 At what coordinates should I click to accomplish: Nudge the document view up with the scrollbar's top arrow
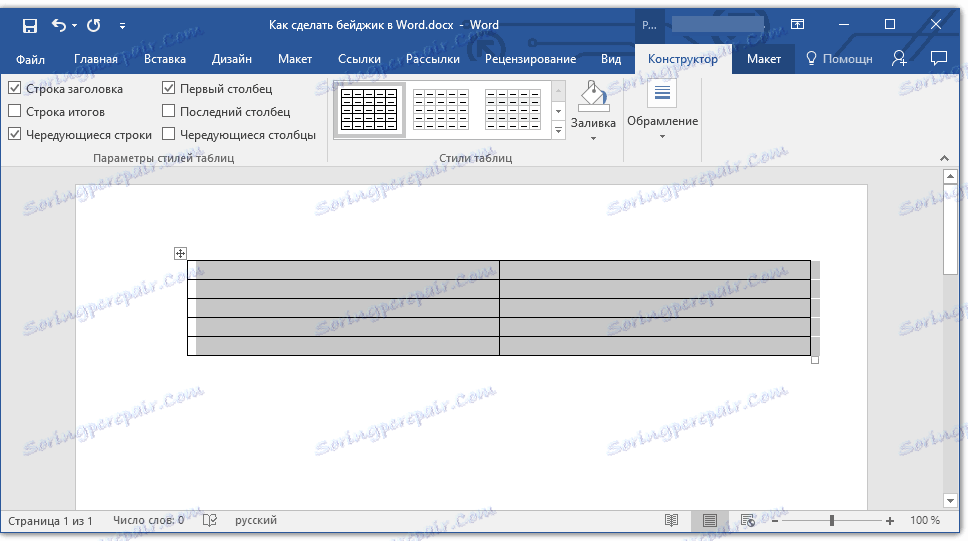click(950, 177)
